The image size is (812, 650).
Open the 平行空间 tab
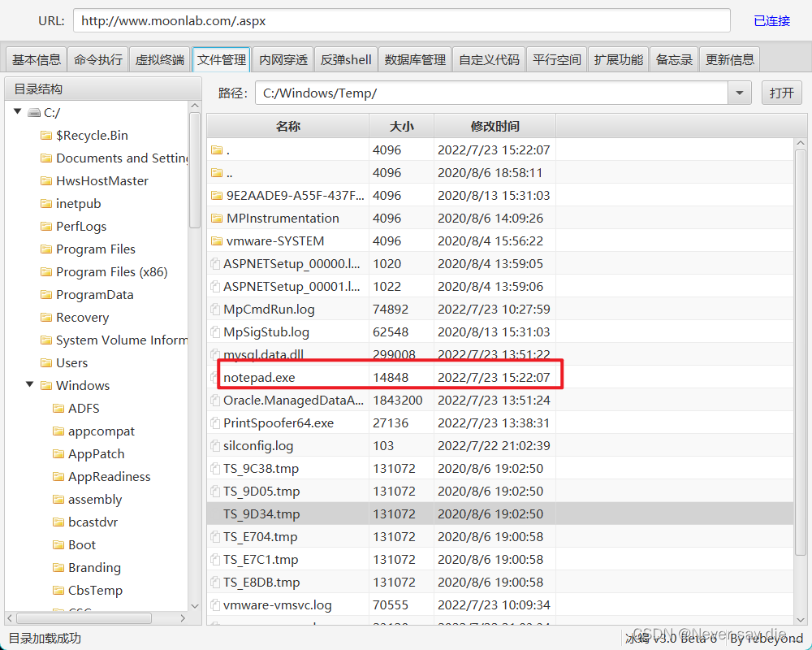point(557,59)
